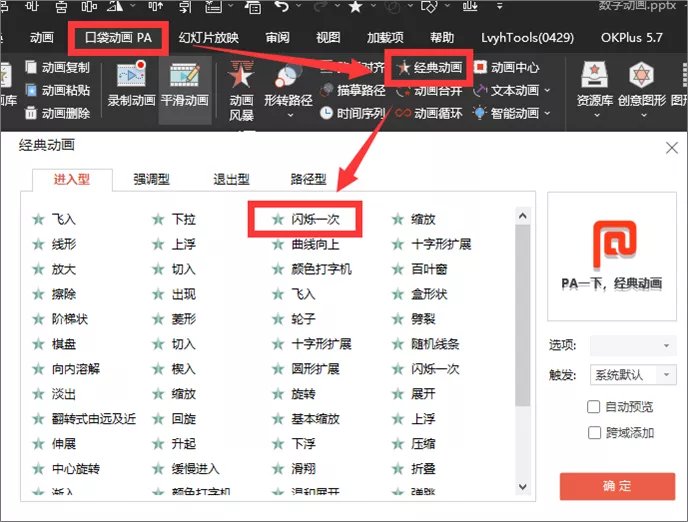Open the OKPlus 5.7 ribbon tab
Viewport: 688px width, 522px height.
click(x=631, y=38)
